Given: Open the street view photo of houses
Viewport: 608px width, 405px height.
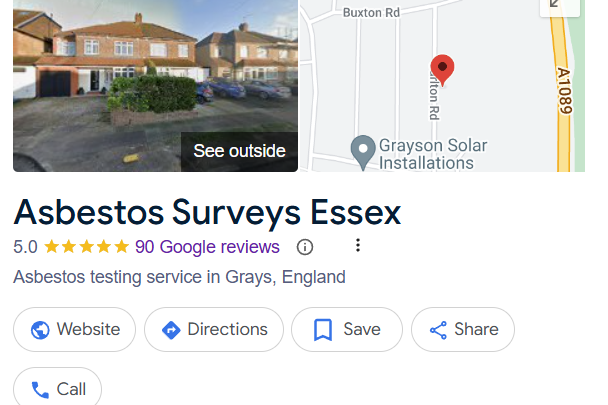Looking at the screenshot, I should coord(120,70).
